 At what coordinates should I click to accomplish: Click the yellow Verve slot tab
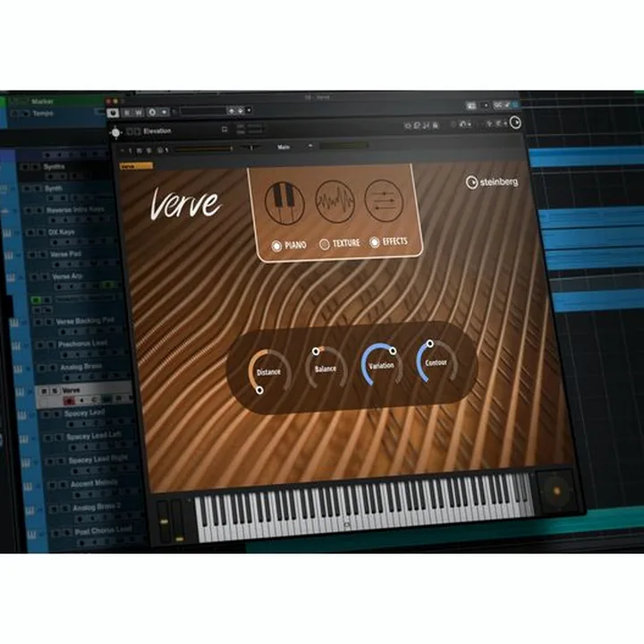(136, 166)
